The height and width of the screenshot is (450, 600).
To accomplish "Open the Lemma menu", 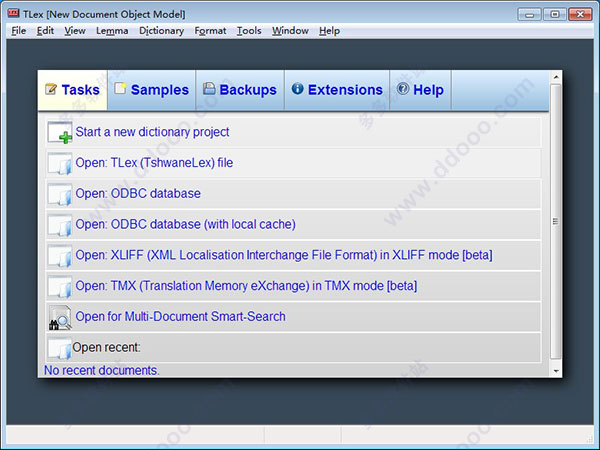I will coord(112,31).
